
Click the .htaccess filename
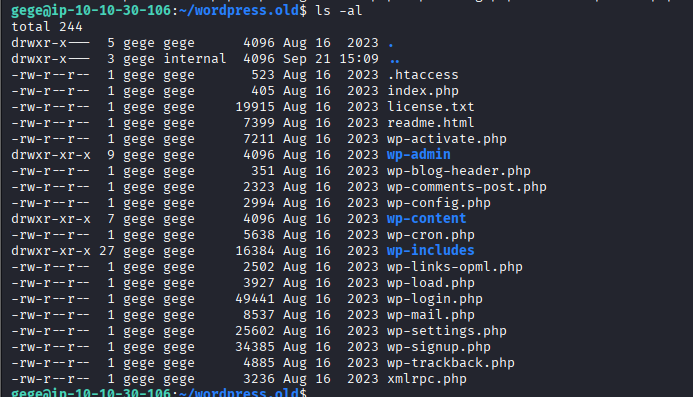pos(423,75)
